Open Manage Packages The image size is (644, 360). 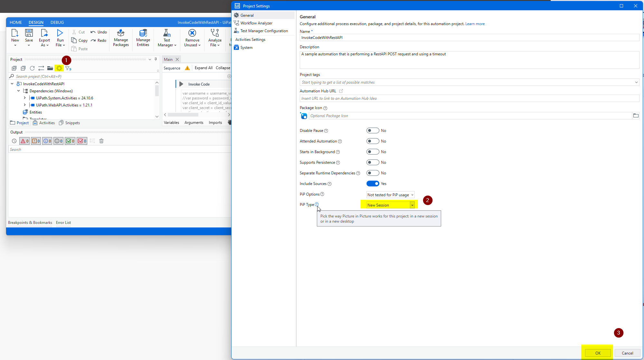121,38
